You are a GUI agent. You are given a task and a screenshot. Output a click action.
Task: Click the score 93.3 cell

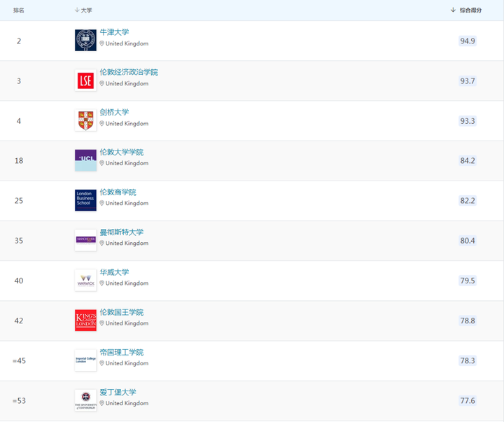pyautogui.click(x=468, y=121)
